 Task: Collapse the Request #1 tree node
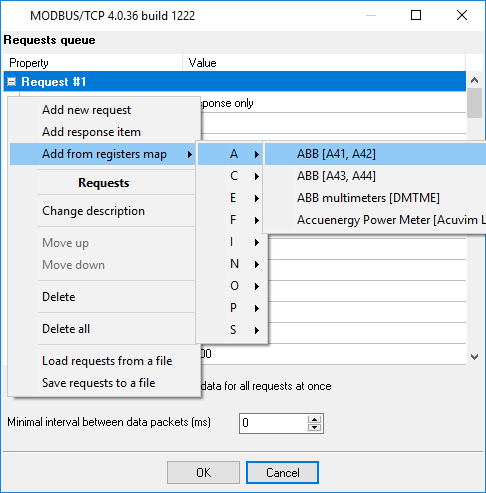point(12,82)
